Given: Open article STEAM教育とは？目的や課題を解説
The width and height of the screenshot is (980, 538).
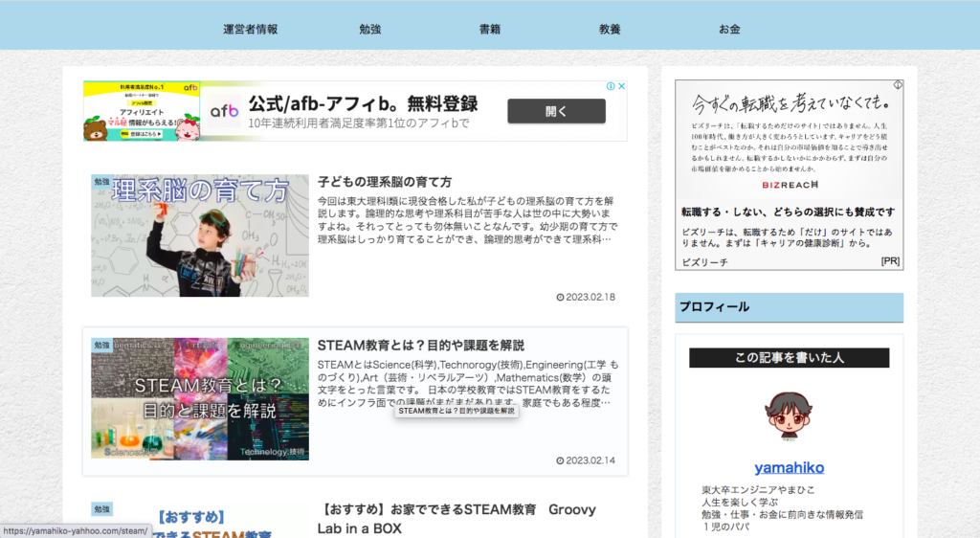Looking at the screenshot, I should pos(420,345).
